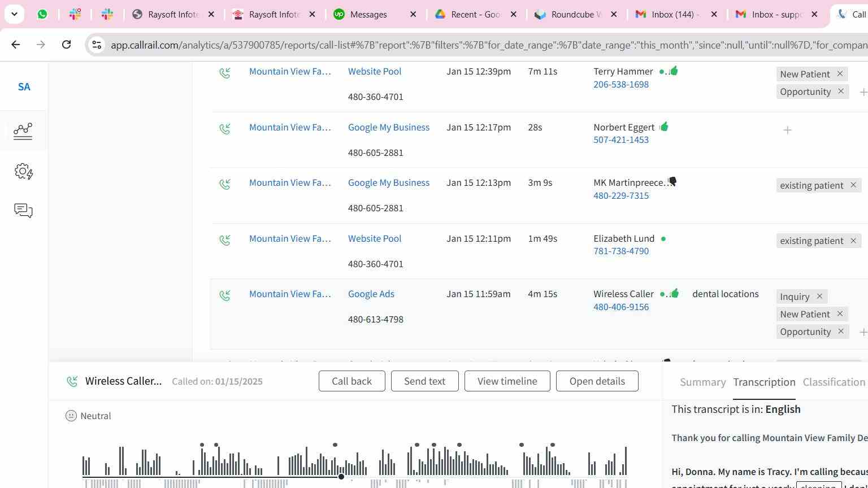Open Mountain View company link in Elizabeth Lund row
This screenshot has width=868, height=488.
click(290, 238)
